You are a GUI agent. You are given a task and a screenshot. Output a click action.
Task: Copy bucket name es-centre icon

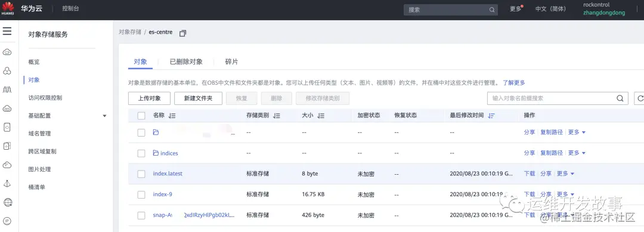point(183,33)
